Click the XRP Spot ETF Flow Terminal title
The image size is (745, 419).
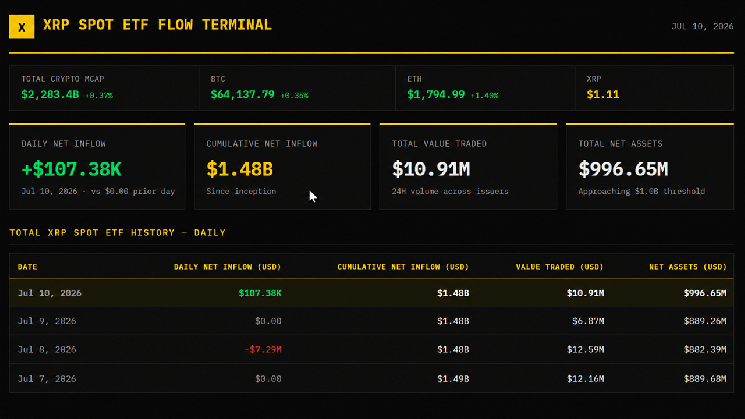click(x=157, y=25)
